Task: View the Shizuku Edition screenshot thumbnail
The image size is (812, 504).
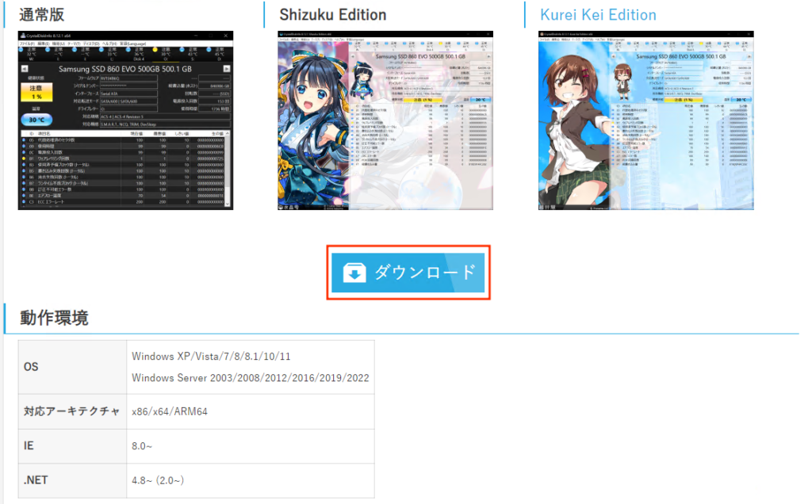Action: 385,120
